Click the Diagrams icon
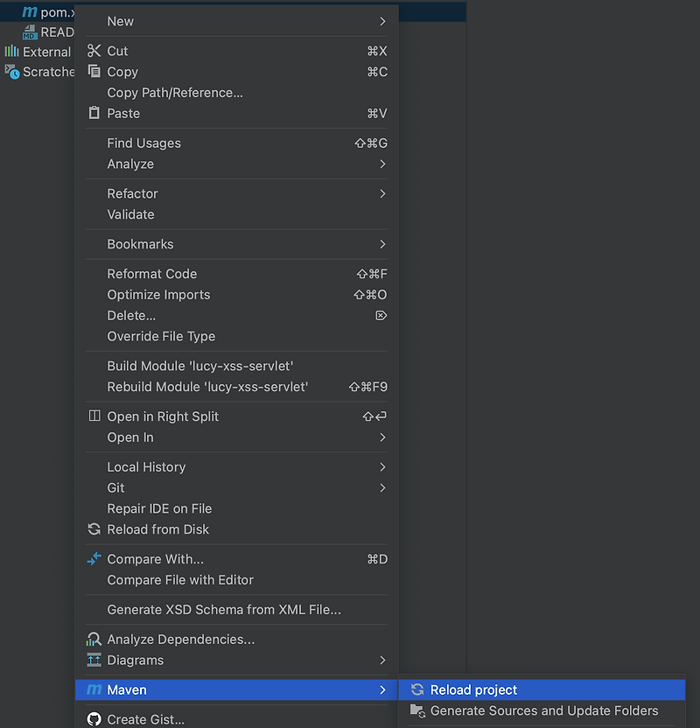Viewport: 700px width, 728px height. 94,661
